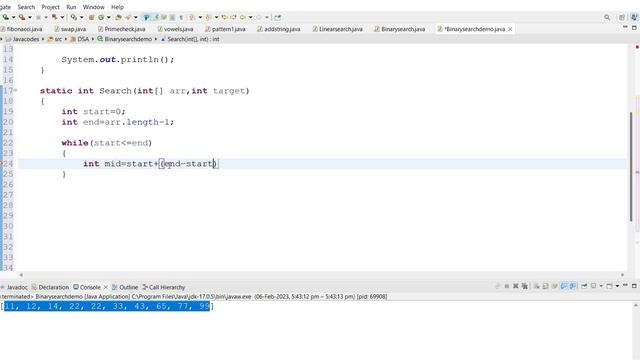Close the Binarysearchdemo.java tab

coord(510,29)
